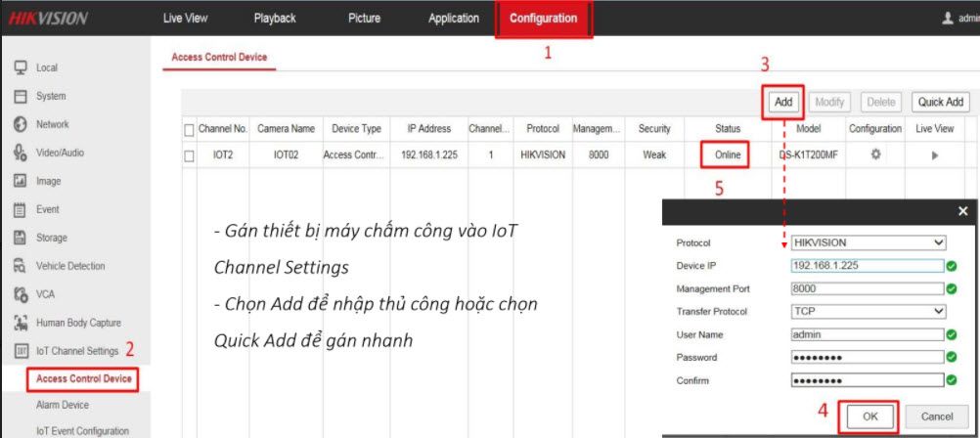
Task: Open the Application tab
Action: pos(454,19)
